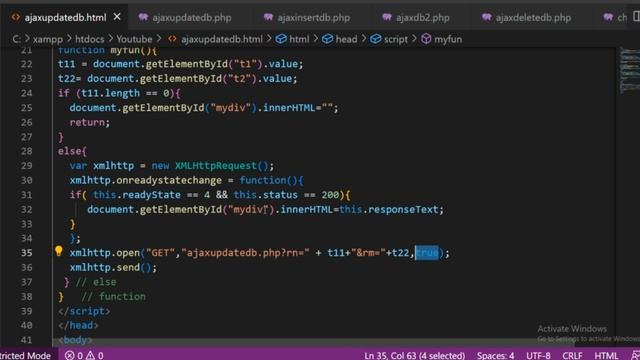Click the PHP icon on ajaxinsertdb.php tab
Screen dimensions: 640x360
(268, 18)
